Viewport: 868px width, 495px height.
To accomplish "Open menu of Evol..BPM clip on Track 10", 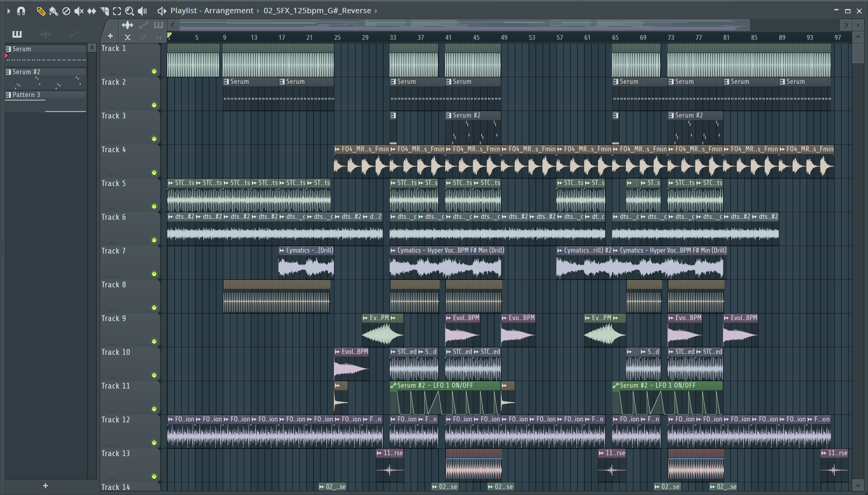I will click(338, 352).
